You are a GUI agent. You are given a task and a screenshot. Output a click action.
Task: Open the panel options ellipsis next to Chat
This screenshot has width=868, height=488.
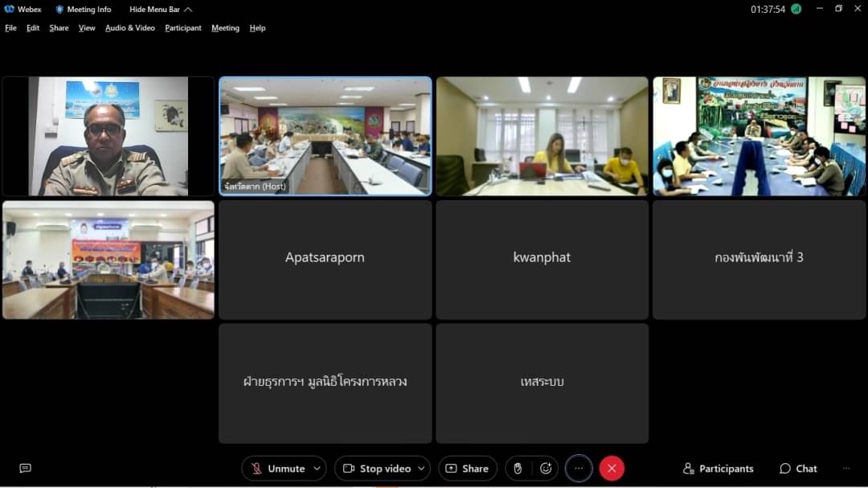pyautogui.click(x=845, y=469)
